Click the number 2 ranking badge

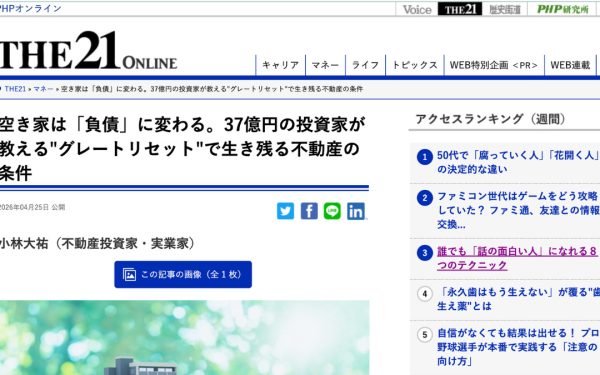[x=424, y=198]
